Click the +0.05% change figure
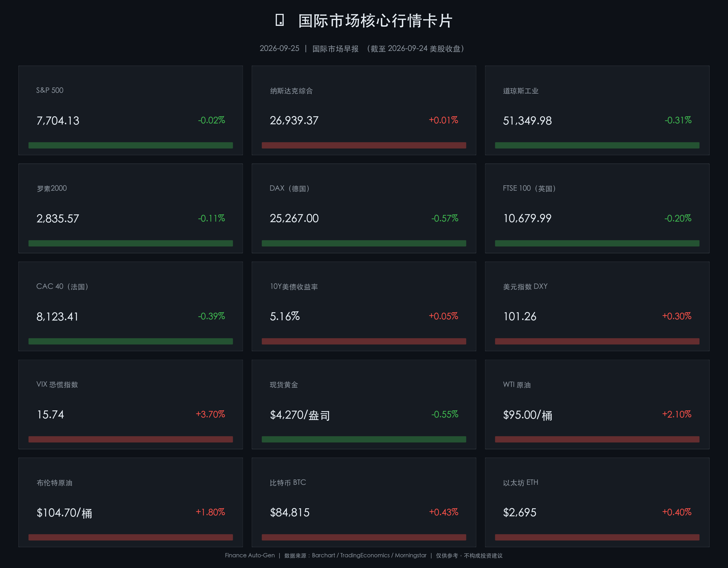The height and width of the screenshot is (568, 728). pos(443,316)
